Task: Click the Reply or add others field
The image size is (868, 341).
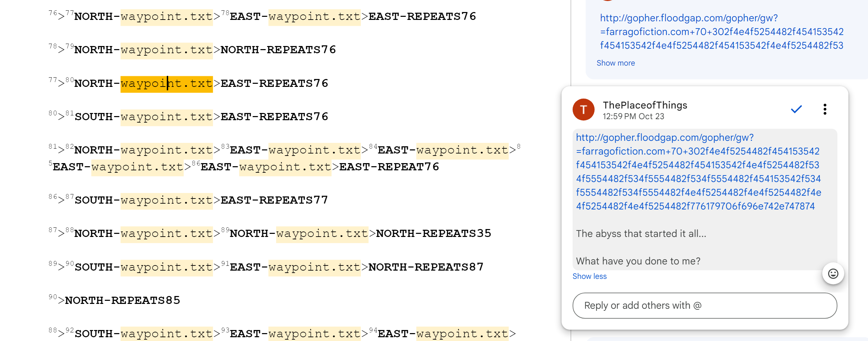Action: (x=704, y=306)
